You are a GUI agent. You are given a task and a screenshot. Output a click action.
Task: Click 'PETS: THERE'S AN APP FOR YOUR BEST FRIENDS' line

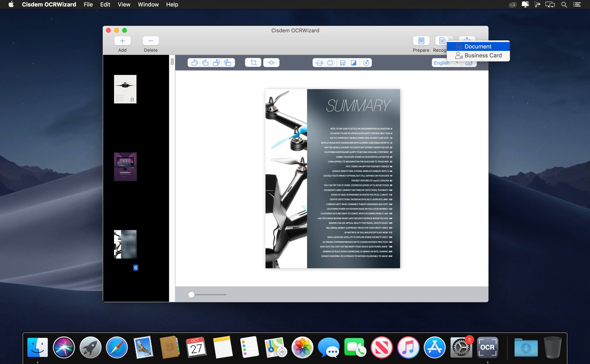369,166
